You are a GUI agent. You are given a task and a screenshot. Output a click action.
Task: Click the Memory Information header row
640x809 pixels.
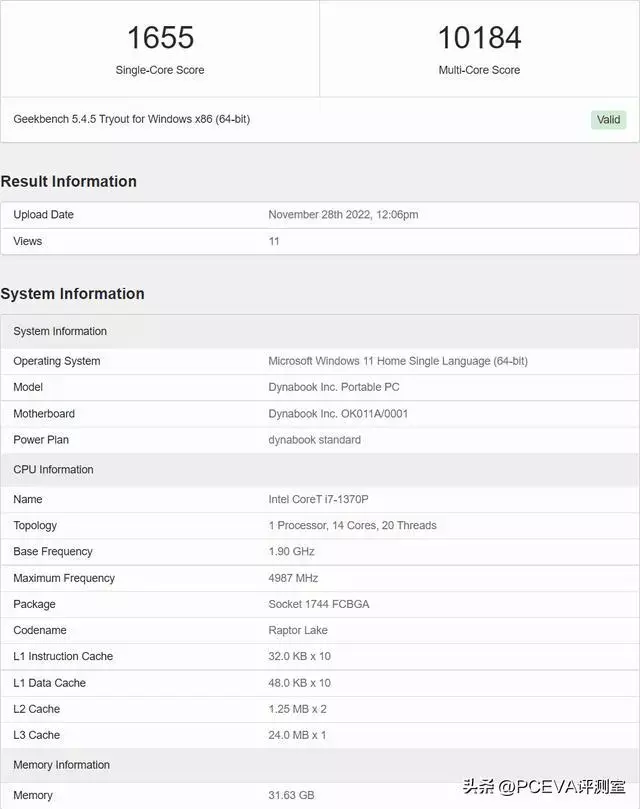319,765
